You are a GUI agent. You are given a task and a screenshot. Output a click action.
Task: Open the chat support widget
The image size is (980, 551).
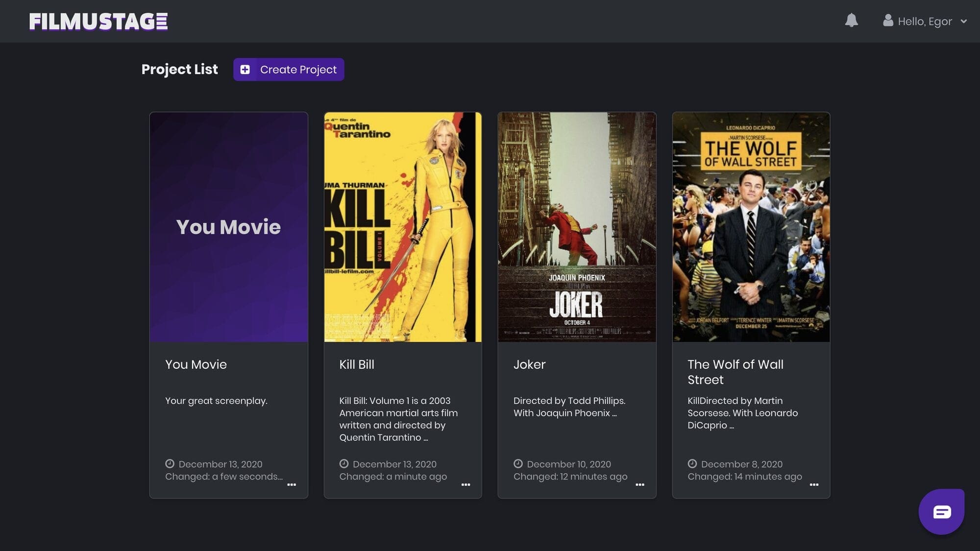[941, 512]
